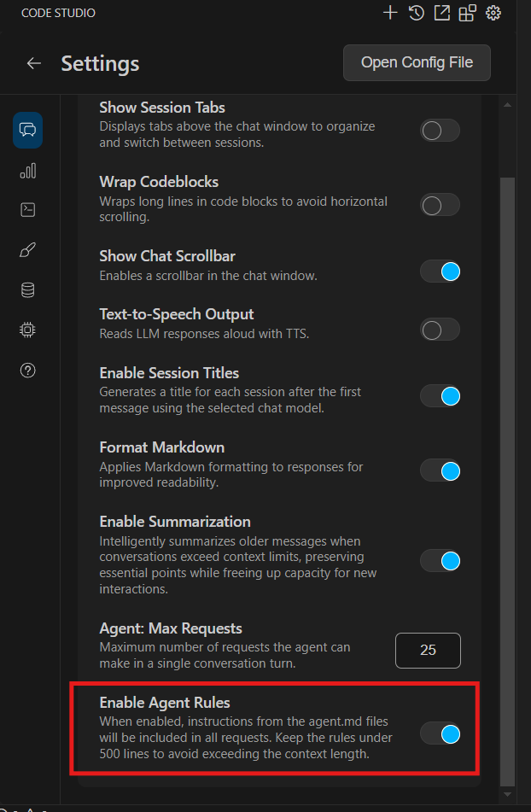This screenshot has height=812, width=531.
Task: Edit the Agent Max Requests value
Action: (428, 650)
